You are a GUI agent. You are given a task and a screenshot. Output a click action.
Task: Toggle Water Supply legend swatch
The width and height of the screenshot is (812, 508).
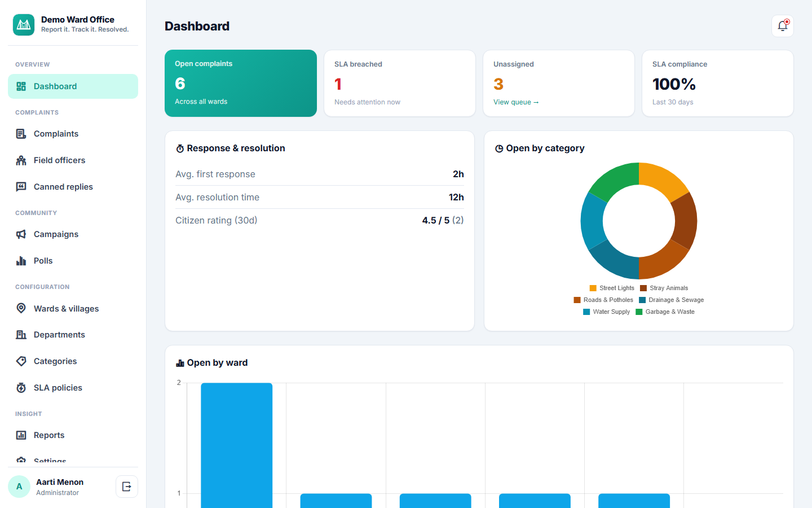[x=586, y=312]
